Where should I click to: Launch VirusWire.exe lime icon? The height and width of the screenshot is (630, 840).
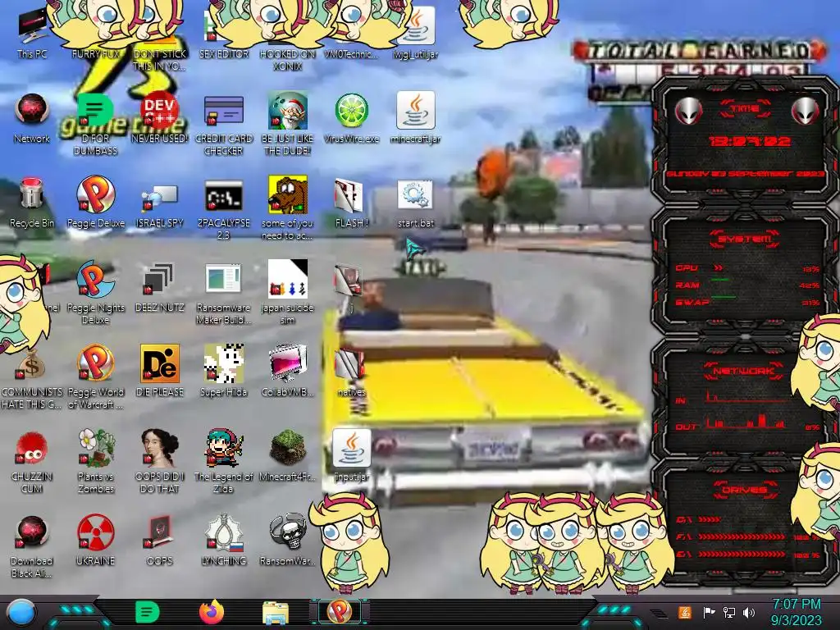(351, 118)
